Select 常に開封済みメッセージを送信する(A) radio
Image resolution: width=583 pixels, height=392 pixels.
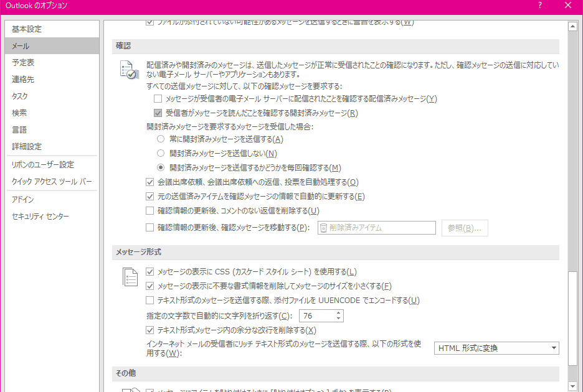(x=161, y=139)
